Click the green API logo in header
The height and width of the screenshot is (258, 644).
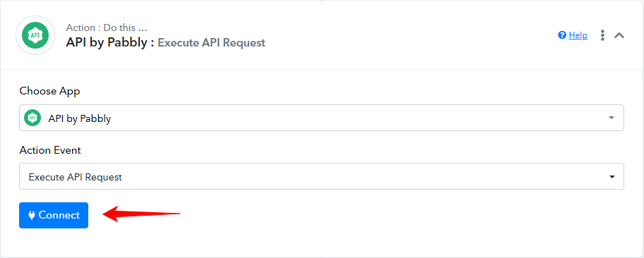[35, 35]
